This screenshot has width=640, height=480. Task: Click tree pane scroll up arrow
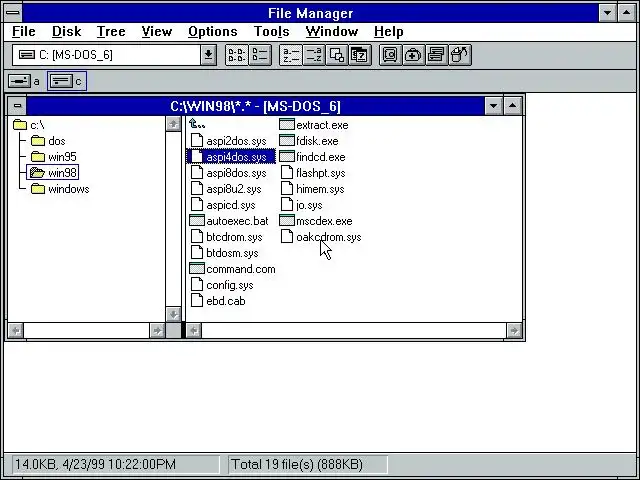click(173, 124)
